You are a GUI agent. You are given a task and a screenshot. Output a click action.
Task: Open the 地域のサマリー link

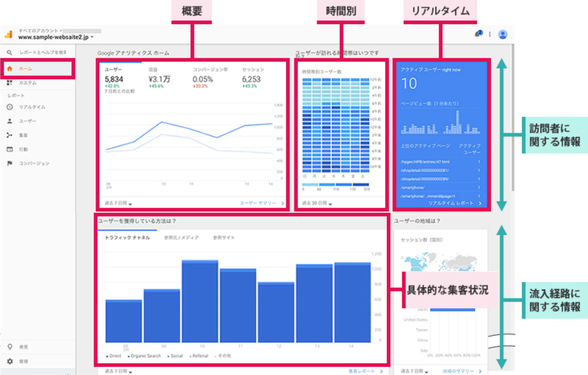pyautogui.click(x=462, y=371)
